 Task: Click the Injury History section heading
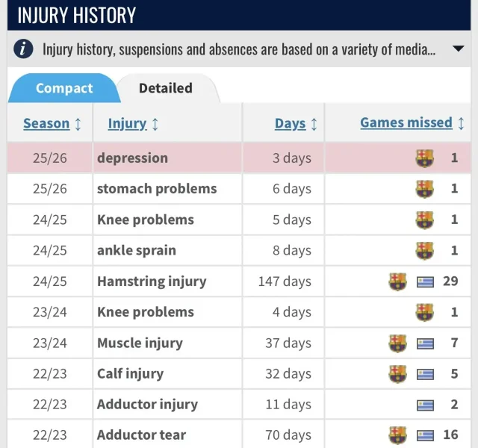[x=77, y=15]
